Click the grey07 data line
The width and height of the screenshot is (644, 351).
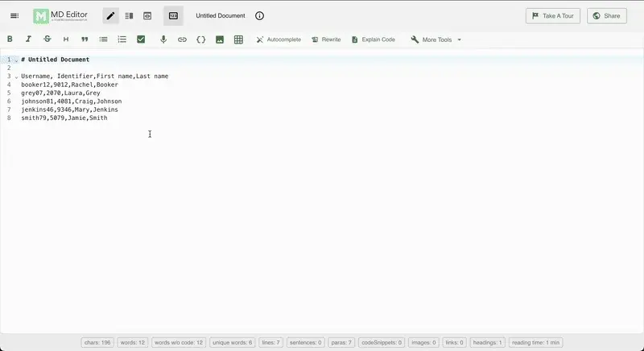point(60,93)
